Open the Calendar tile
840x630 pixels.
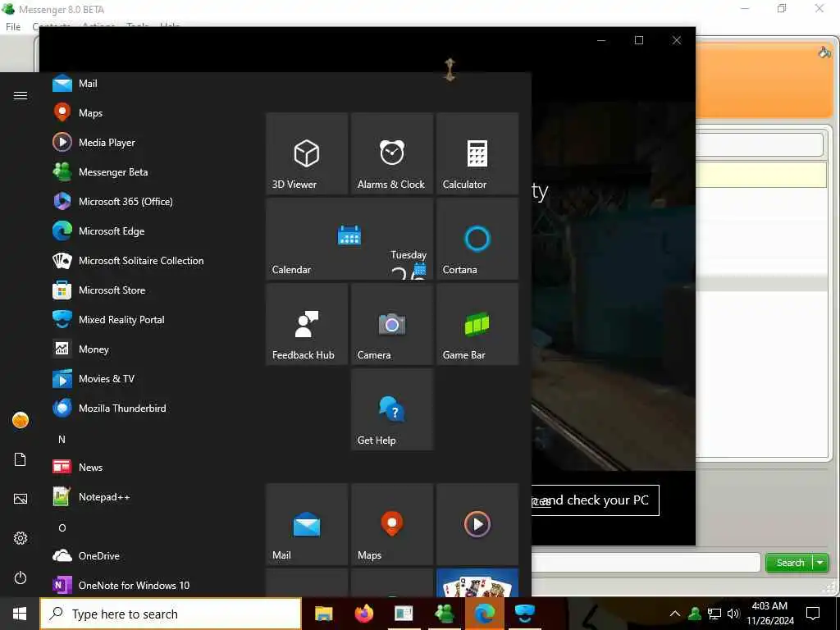349,239
